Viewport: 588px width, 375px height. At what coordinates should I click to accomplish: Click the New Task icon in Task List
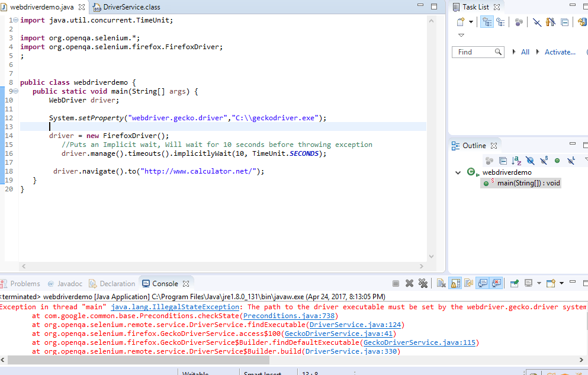(461, 22)
